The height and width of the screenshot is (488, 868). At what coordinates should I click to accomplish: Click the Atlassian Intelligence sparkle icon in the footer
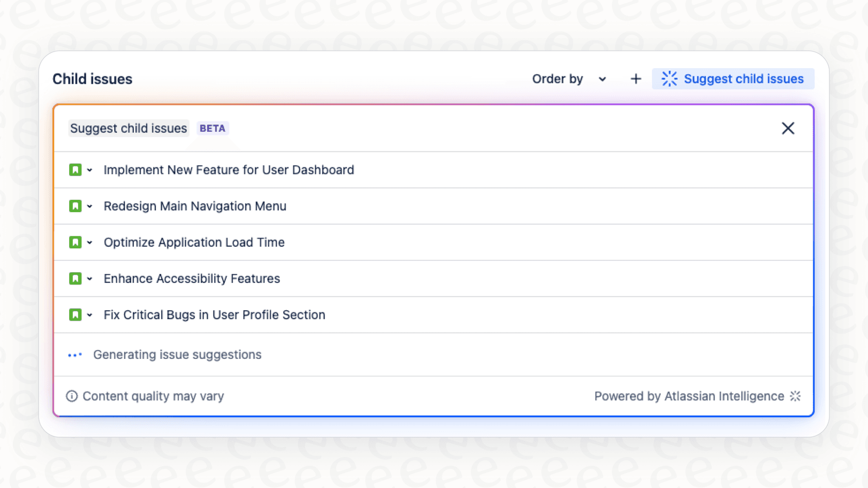795,396
